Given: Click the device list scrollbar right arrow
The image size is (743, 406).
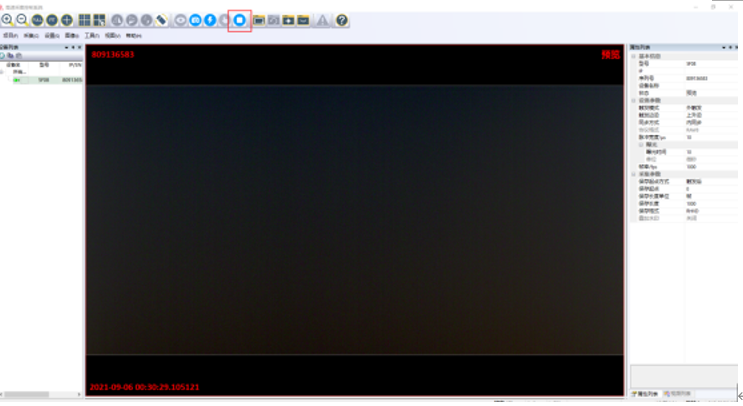Looking at the screenshot, I should click(x=79, y=394).
